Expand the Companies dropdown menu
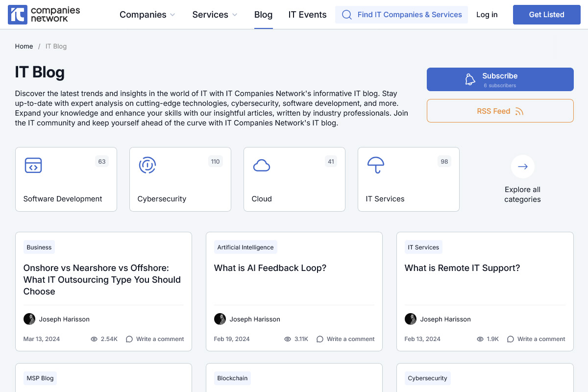Viewport: 588px width, 392px height. click(x=147, y=15)
